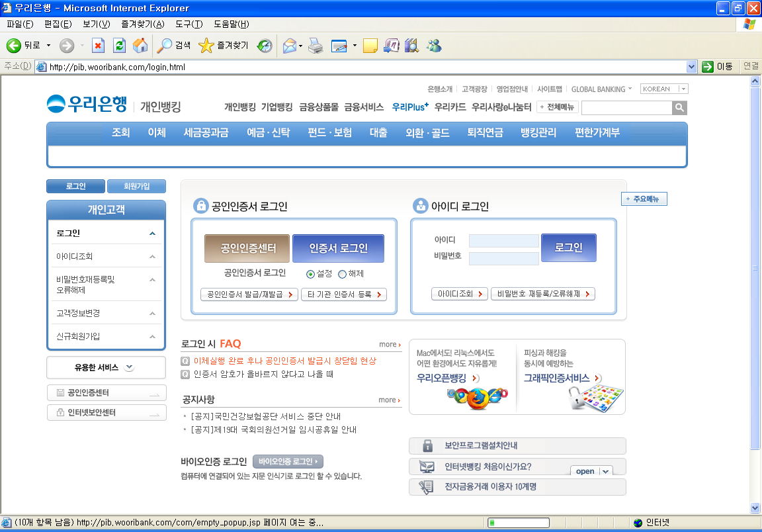Viewport: 762px width, 532px height.
Task: Expand the 유용한 서비스 dropdown
Action: (x=129, y=367)
